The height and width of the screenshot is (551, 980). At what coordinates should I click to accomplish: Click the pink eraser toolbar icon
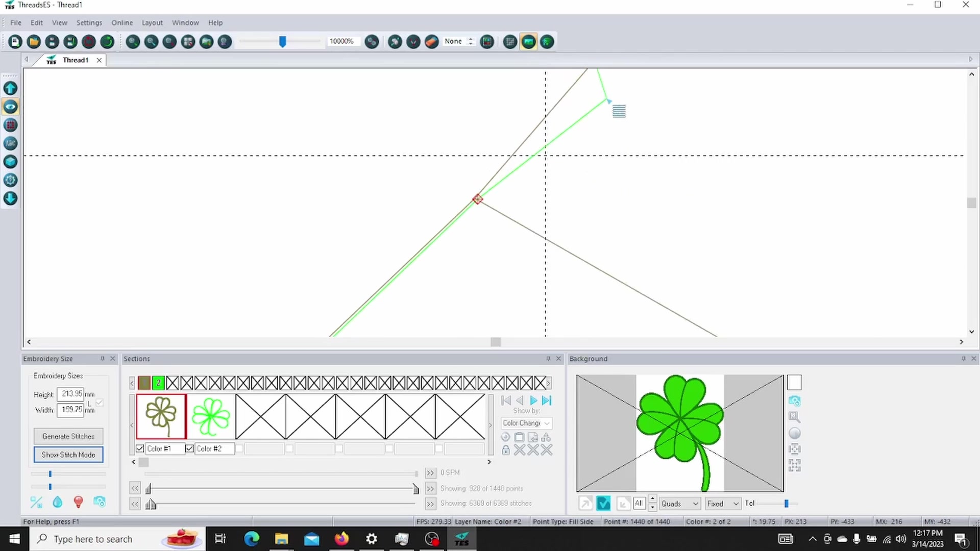tap(431, 42)
